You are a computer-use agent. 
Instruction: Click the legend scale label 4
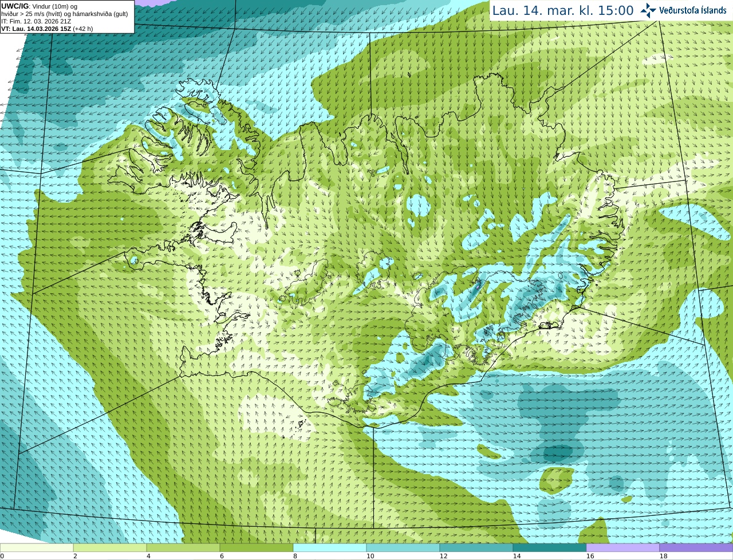tap(148, 556)
